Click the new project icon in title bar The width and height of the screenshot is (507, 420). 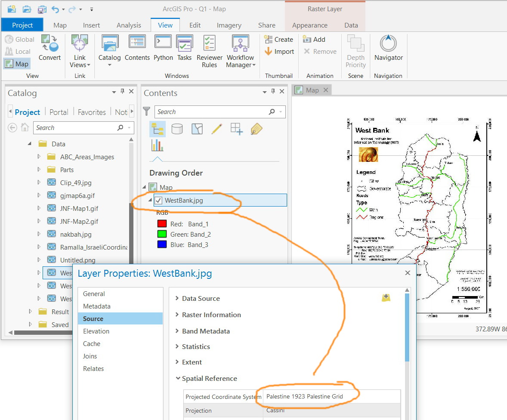pyautogui.click(x=12, y=9)
